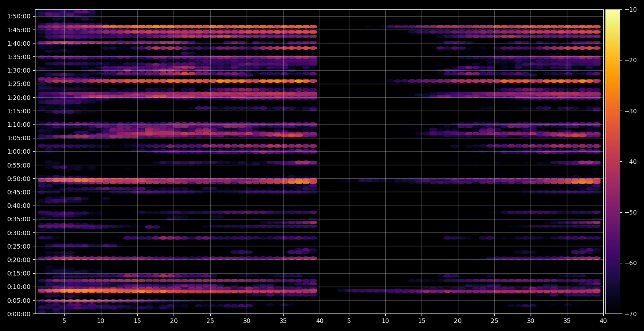Screen dimensions: 644x331
Task: Pick the 1:35:00 time axis label
Action: coord(19,57)
